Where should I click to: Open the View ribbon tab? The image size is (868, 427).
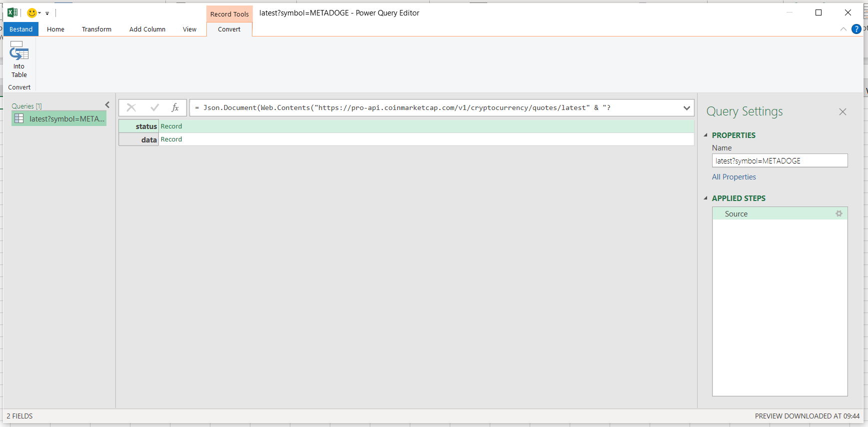pos(189,29)
